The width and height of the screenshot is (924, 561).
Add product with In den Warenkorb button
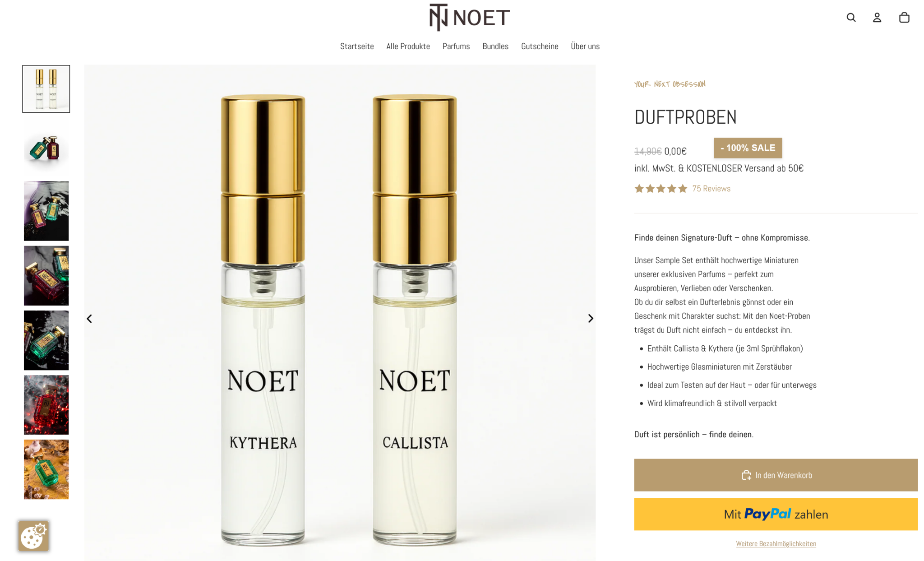point(776,475)
